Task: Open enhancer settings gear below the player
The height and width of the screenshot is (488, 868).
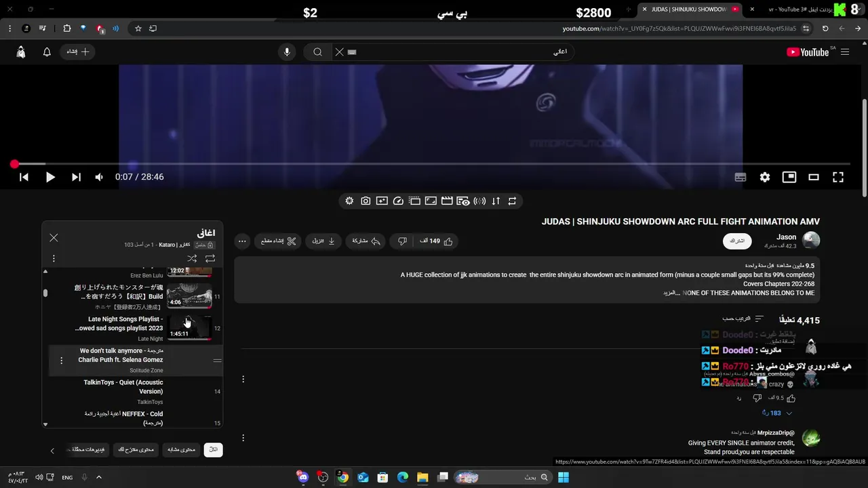Action: (349, 201)
